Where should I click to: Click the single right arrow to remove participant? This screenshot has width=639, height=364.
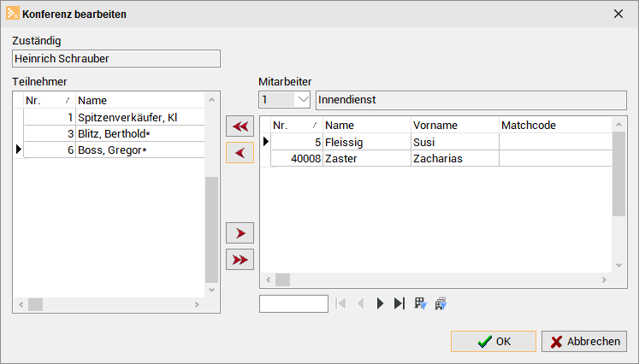click(240, 233)
